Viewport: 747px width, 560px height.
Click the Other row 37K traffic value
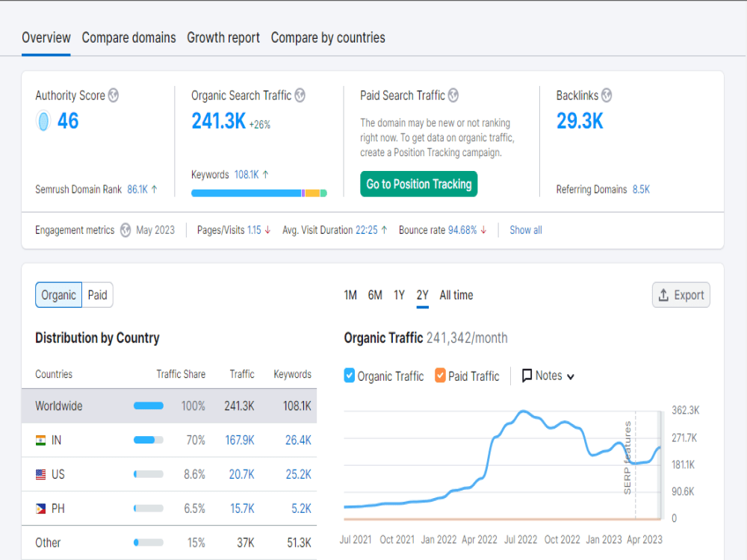(x=246, y=543)
